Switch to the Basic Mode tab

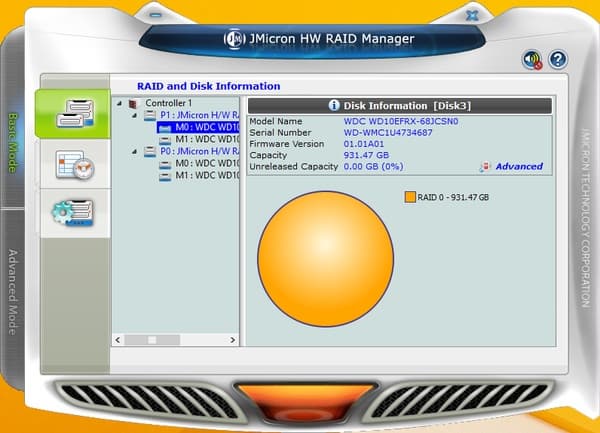click(13, 143)
